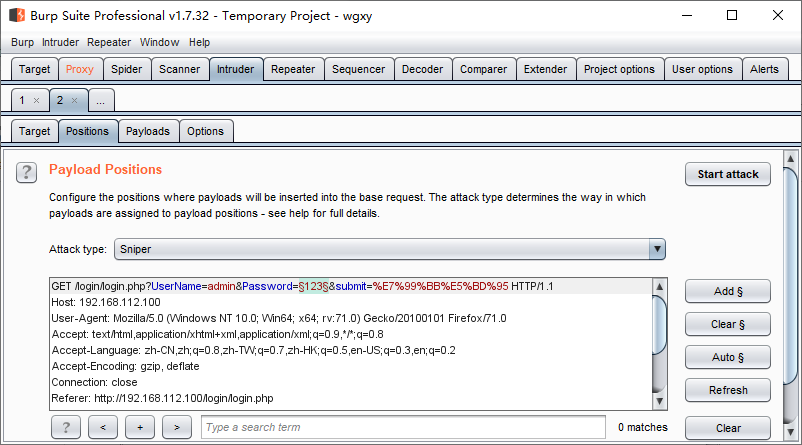The image size is (802, 445).
Task: Open the Intruder menu
Action: pos(60,42)
